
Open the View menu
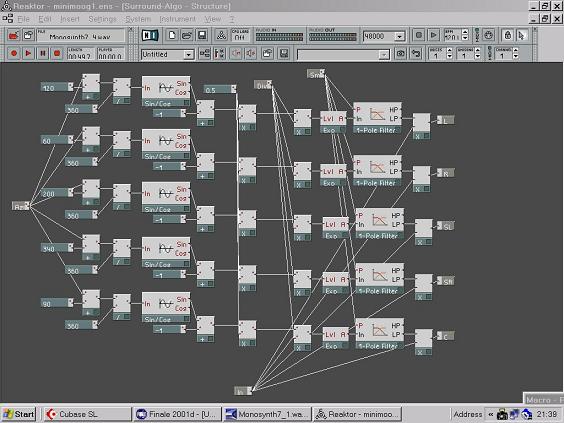coord(213,19)
